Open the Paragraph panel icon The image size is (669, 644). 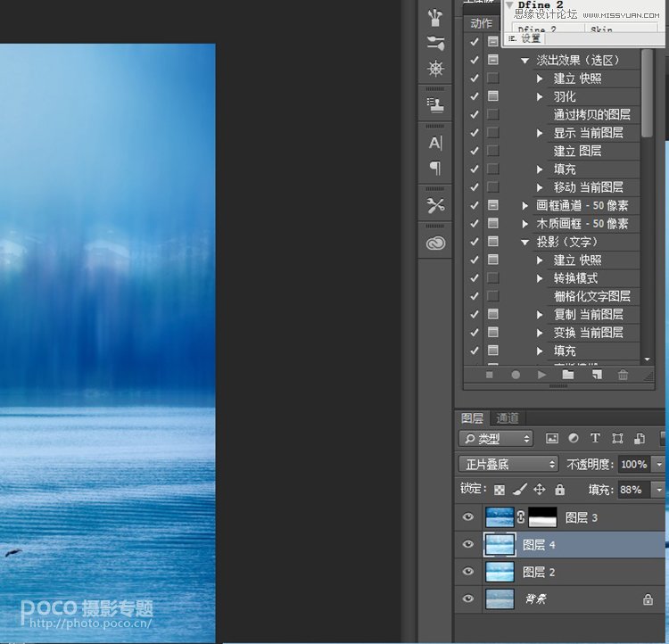click(435, 168)
